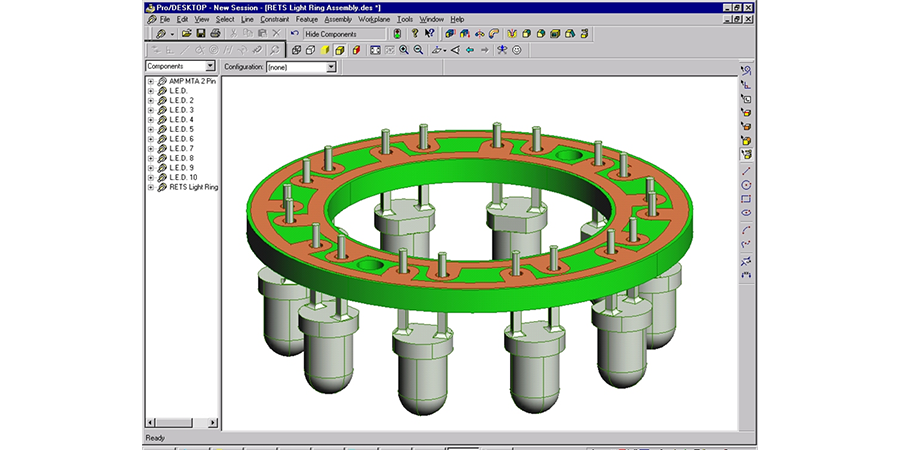Click the Open file folder icon
Image resolution: width=900 pixels, height=450 pixels.
pos(186,33)
